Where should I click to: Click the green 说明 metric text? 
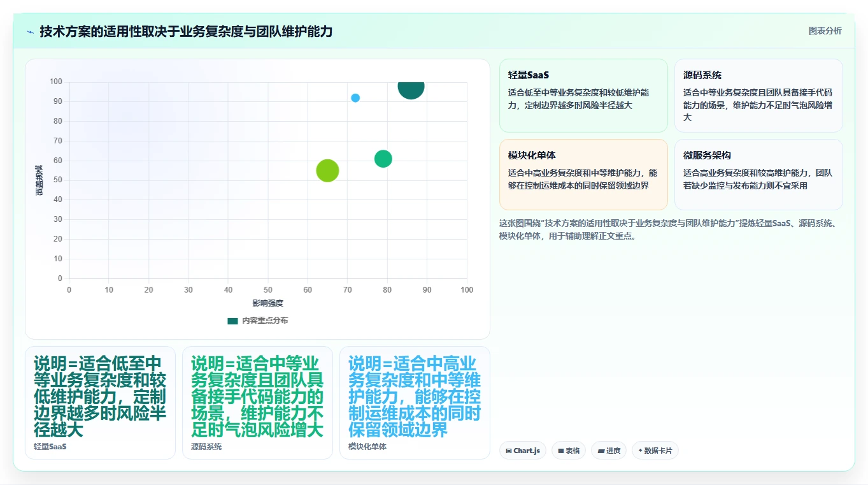click(x=257, y=396)
